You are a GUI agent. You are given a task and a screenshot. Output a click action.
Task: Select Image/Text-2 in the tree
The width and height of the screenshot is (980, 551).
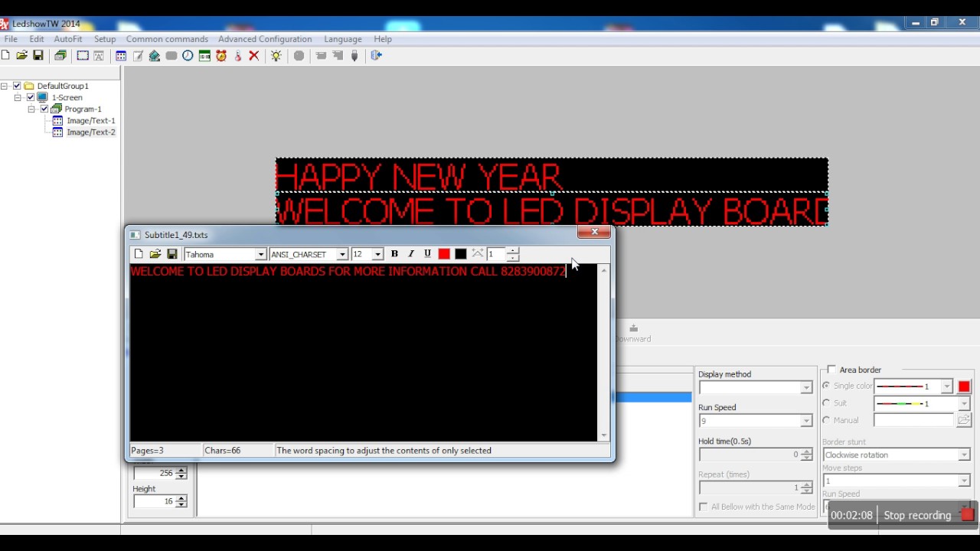90,132
